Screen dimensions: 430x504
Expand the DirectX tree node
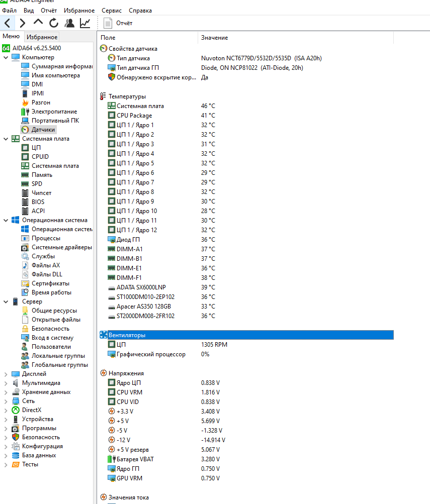point(6,410)
